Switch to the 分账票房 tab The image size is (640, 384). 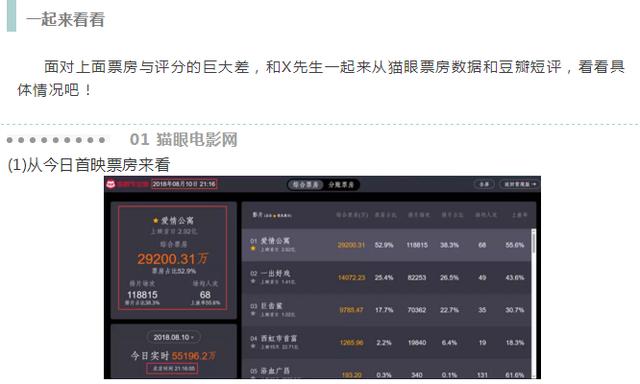click(x=341, y=184)
